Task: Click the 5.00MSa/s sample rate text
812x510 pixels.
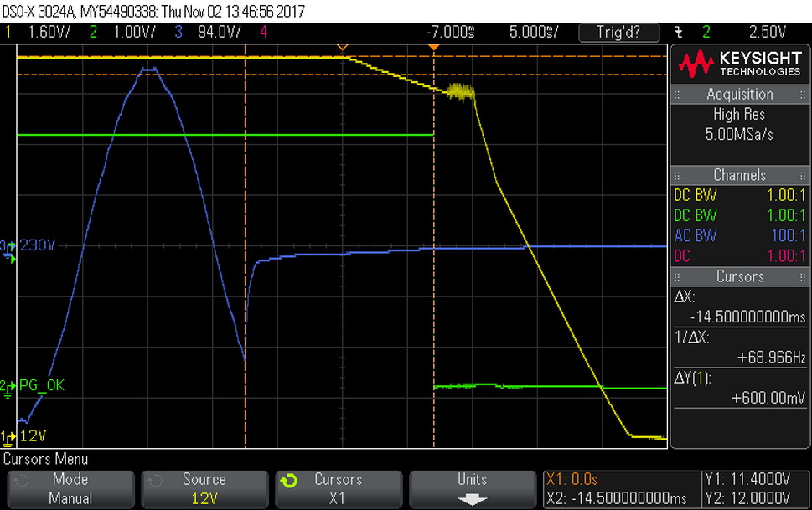Action: [739, 135]
